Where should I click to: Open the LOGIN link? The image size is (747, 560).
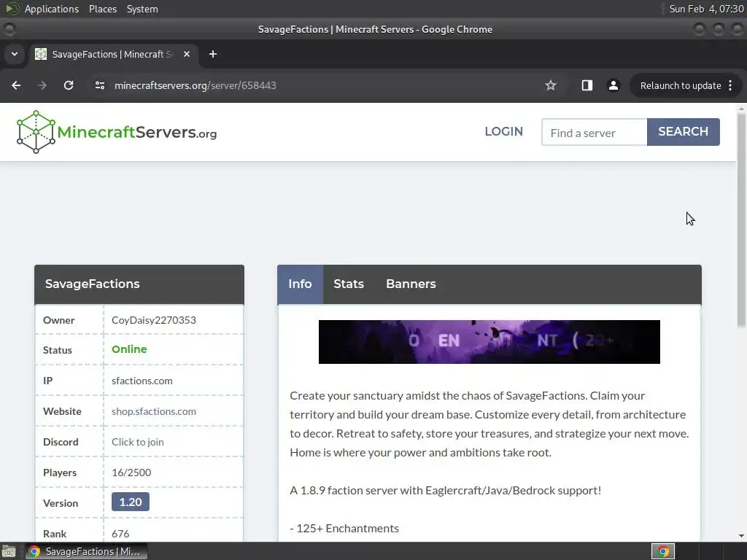tap(503, 131)
